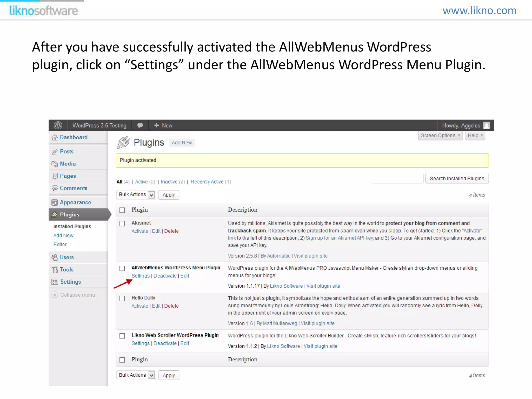This screenshot has height=399, width=532.
Task: Click the Media icon in sidebar
Action: click(x=55, y=164)
